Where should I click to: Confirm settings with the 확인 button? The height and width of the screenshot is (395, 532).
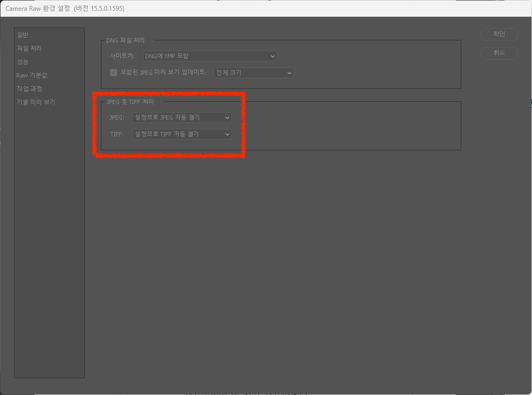point(499,34)
